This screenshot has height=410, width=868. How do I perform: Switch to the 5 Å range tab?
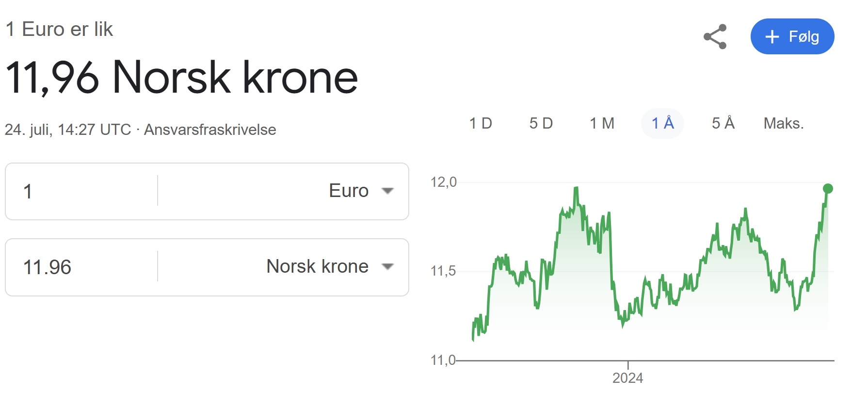pos(723,123)
